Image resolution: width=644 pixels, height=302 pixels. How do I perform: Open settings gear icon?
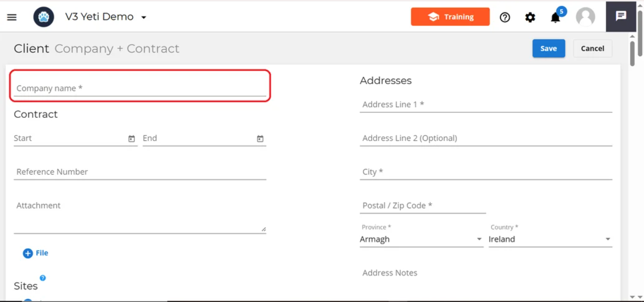click(x=530, y=17)
